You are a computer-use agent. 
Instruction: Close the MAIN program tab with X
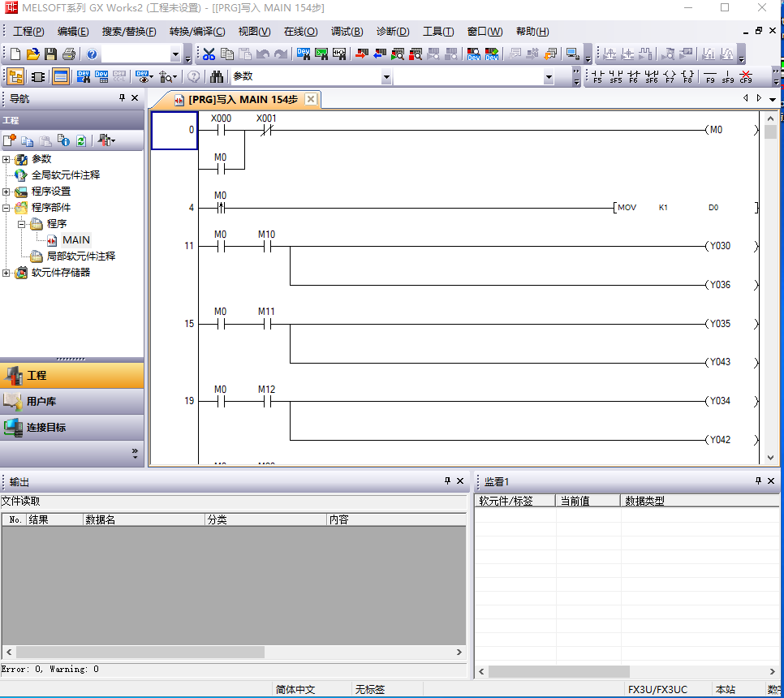[311, 99]
